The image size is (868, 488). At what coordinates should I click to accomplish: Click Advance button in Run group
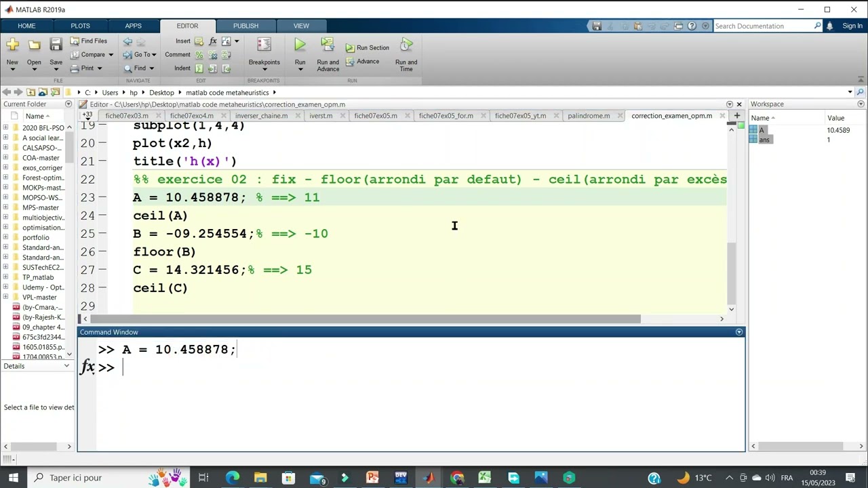coord(362,62)
